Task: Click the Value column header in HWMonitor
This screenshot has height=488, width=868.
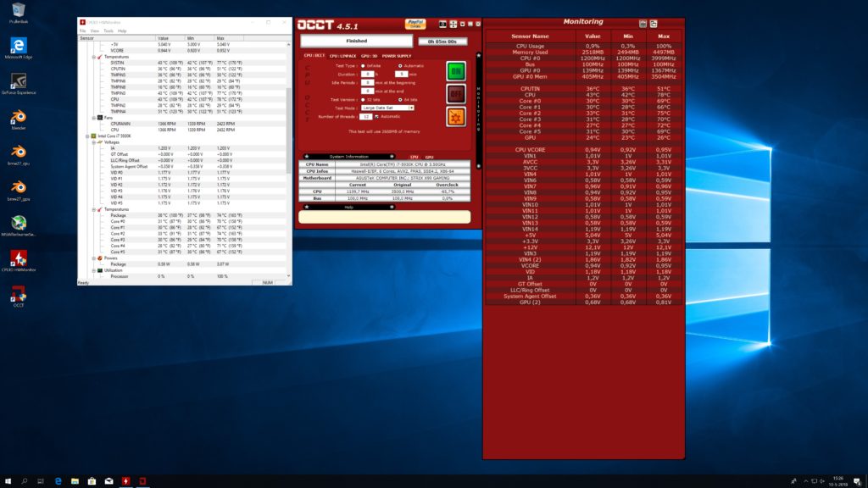Action: (170, 38)
